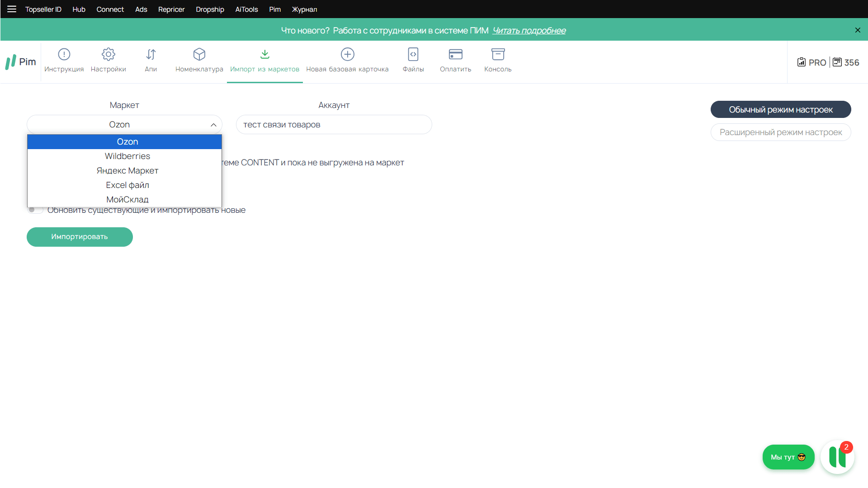Image resolution: width=868 pixels, height=488 pixels.
Task: Click the Аккаунт label text
Action: [334, 105]
